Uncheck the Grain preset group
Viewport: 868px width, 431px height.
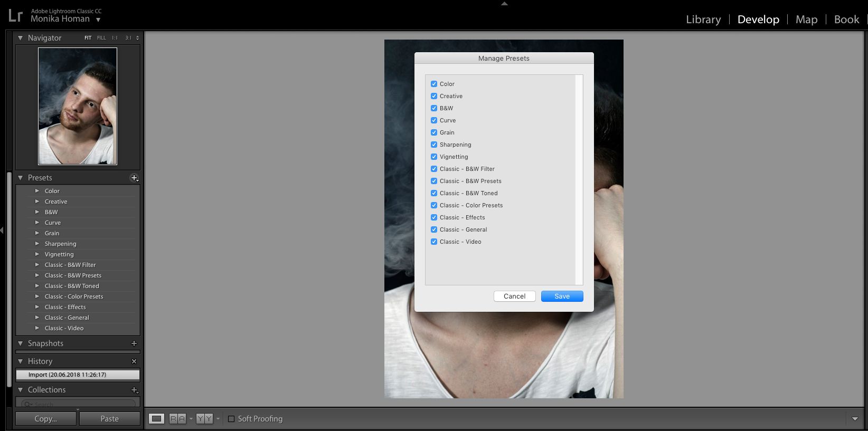click(x=434, y=132)
